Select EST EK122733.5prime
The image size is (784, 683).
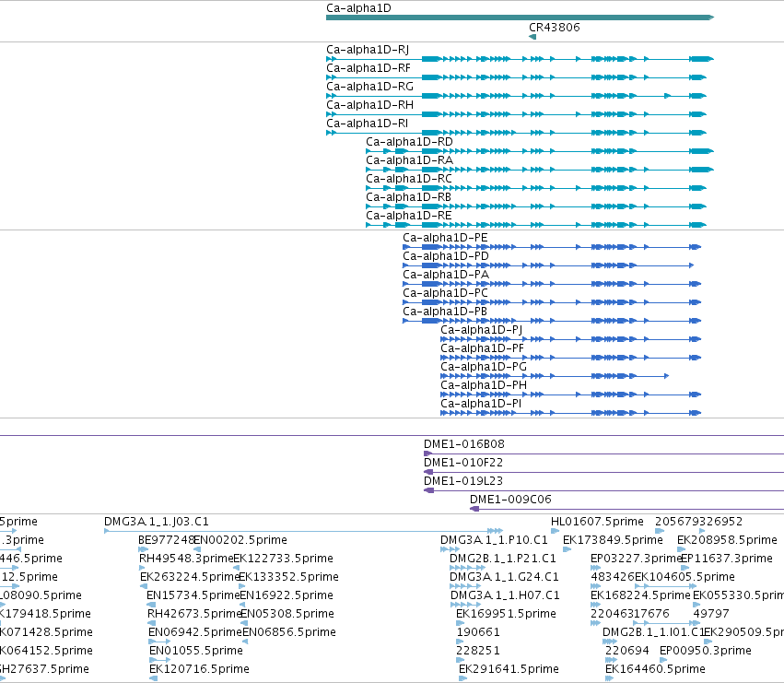[x=237, y=568]
